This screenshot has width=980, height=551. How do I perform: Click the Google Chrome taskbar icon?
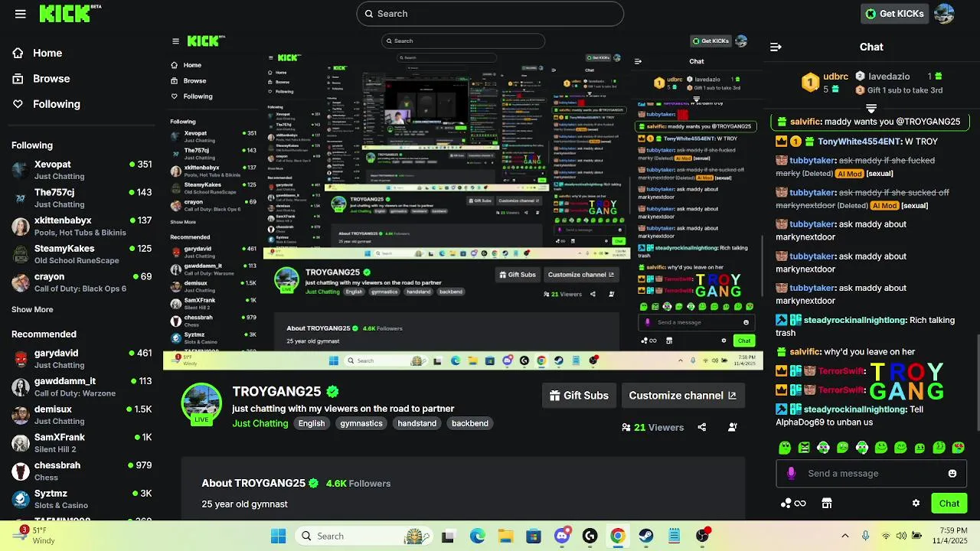pos(618,536)
